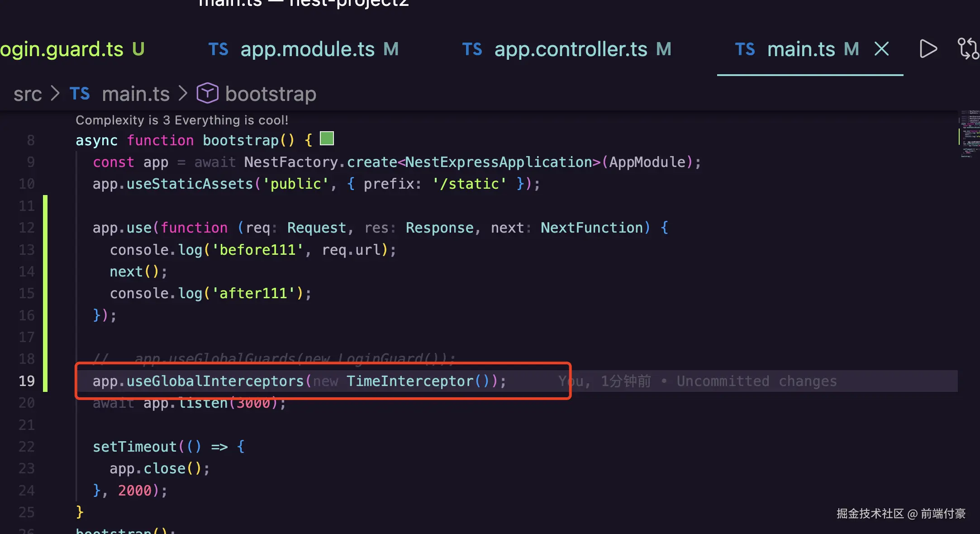
Task: Close the main.ts tab
Action: [x=881, y=49]
